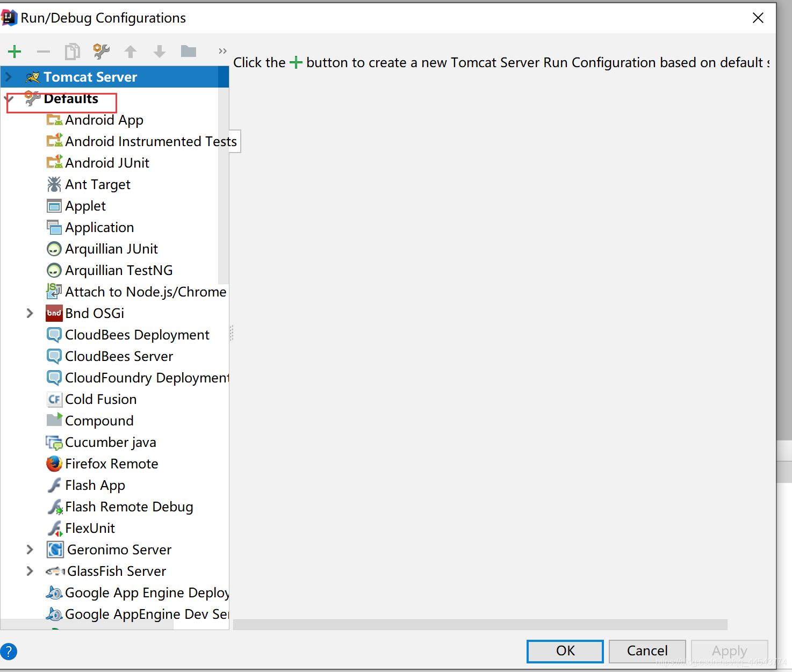
Task: Click the tree's horizontal scrollbar
Action: coord(87,624)
